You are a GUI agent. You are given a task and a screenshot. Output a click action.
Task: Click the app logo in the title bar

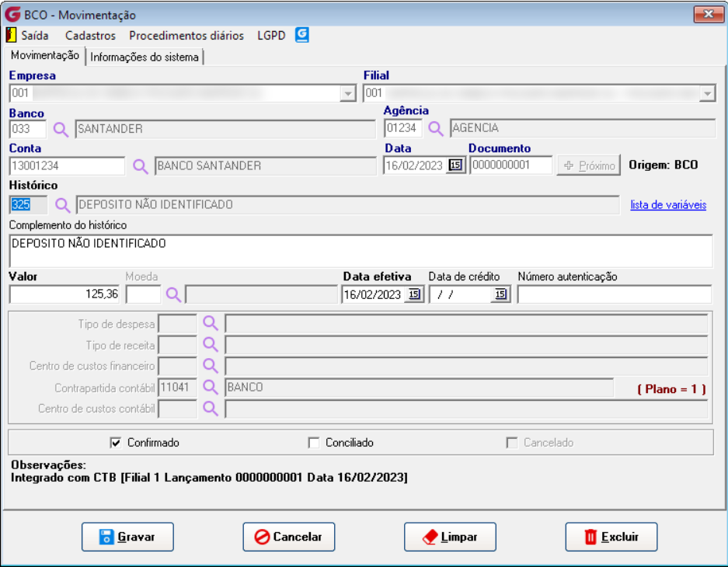pos(12,15)
